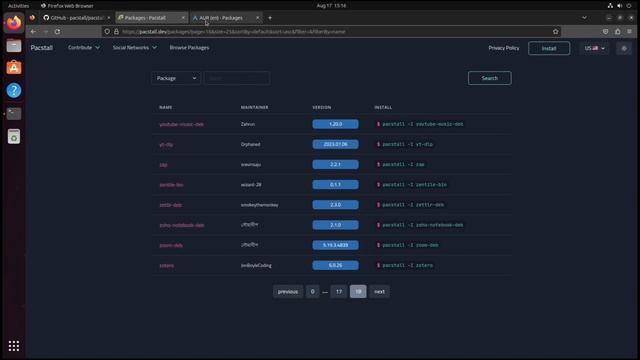Click the padlock site security icon
640x360 pixels.
pos(116,31)
